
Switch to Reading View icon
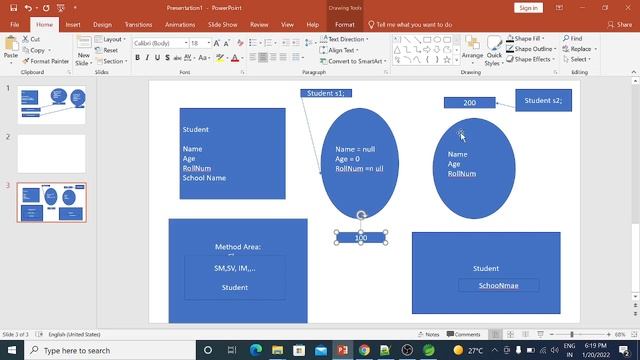click(x=525, y=334)
